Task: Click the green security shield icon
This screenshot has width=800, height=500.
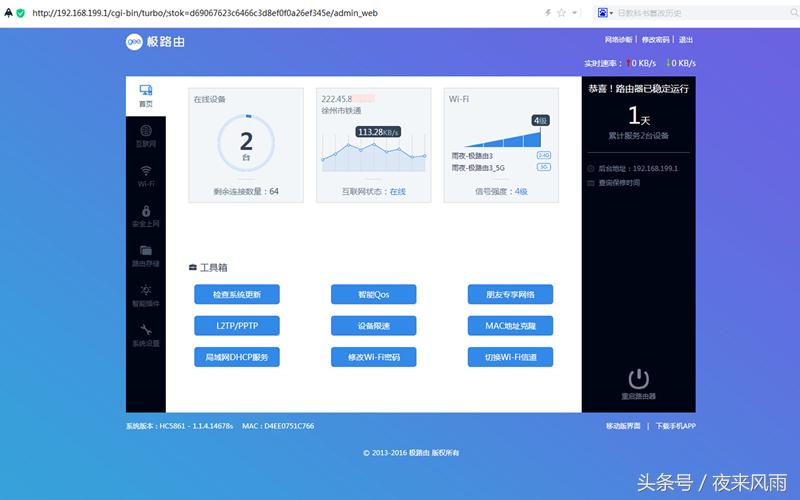Action: (x=20, y=13)
